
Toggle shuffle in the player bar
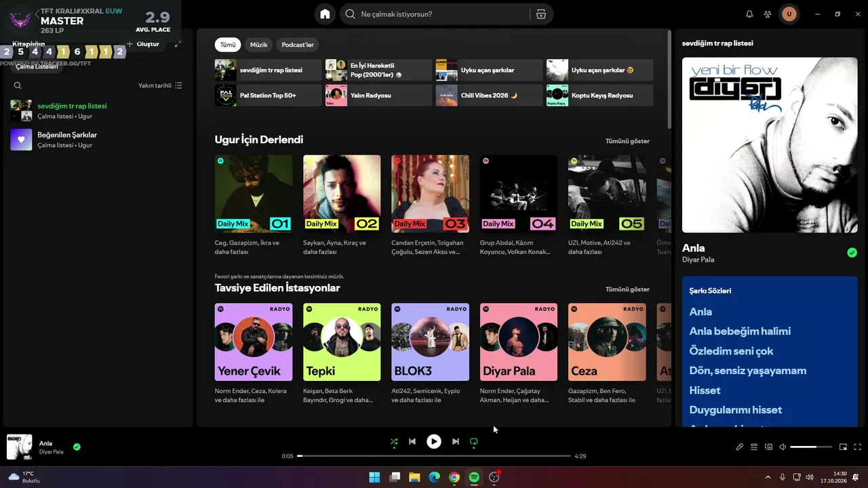tap(394, 442)
